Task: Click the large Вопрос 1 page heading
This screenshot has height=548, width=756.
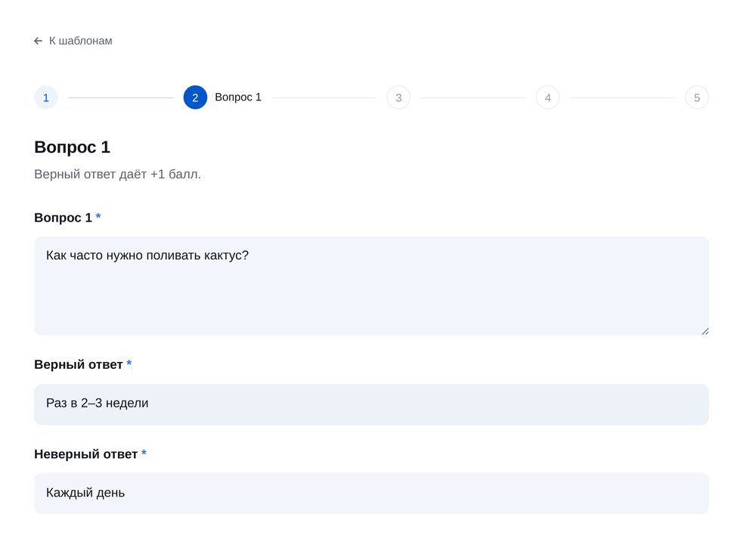Action: coord(73,147)
